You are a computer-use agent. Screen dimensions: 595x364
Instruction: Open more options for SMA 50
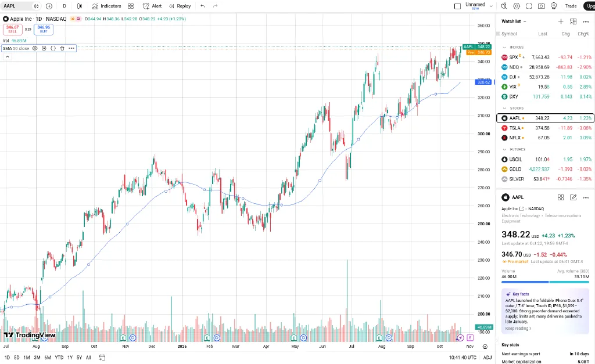pyautogui.click(x=71, y=49)
